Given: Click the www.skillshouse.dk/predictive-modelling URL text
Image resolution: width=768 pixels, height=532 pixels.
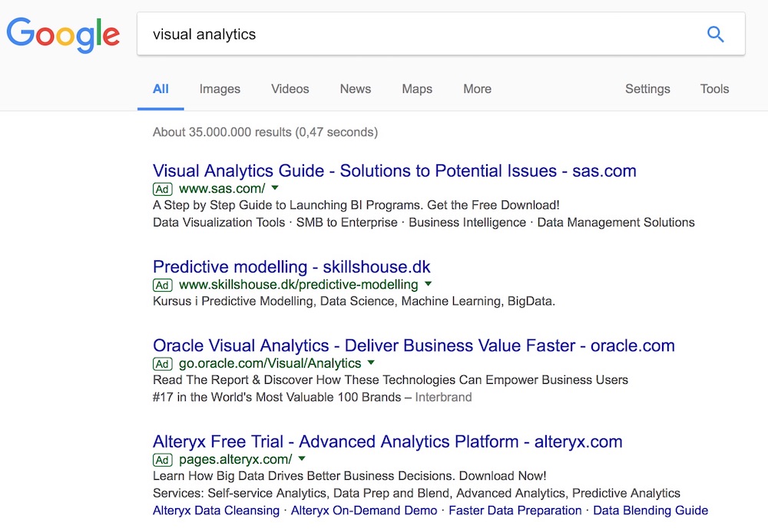Looking at the screenshot, I should (x=298, y=284).
